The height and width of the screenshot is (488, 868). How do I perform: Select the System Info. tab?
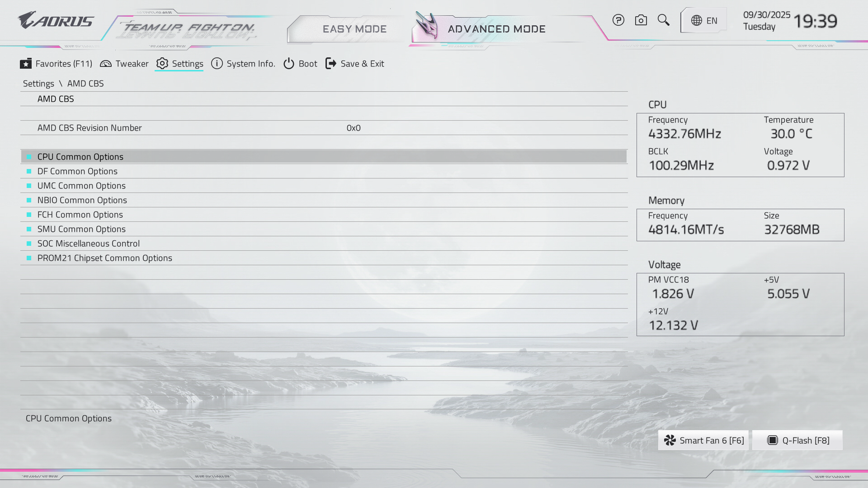(243, 64)
